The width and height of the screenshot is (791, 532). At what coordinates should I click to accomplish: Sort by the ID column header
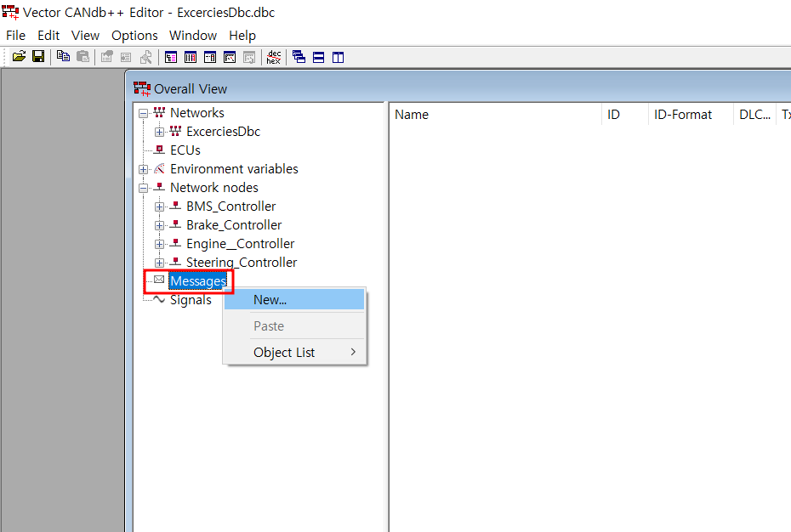point(625,115)
